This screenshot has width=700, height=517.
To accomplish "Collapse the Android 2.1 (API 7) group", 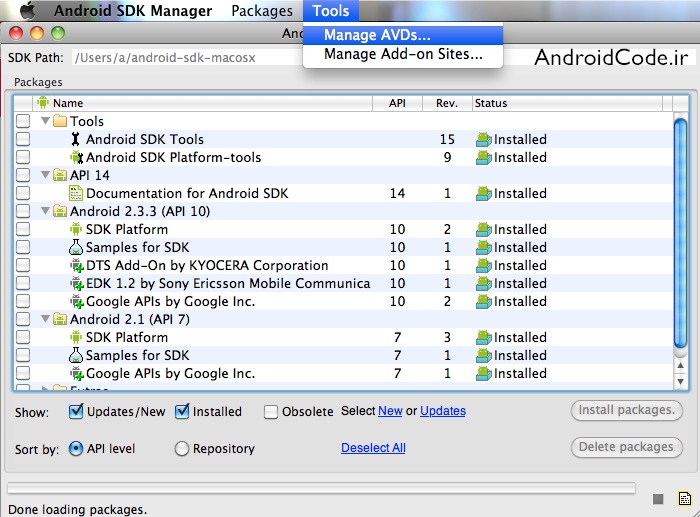I will tap(45, 320).
